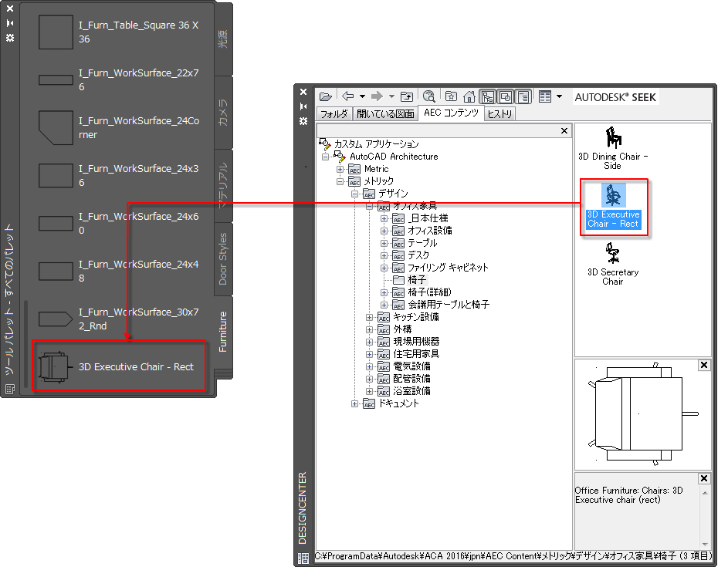Viewport: 728px width, 577px height.
Task: Select カスタム アプリケーション root node
Action: pyautogui.click(x=376, y=144)
